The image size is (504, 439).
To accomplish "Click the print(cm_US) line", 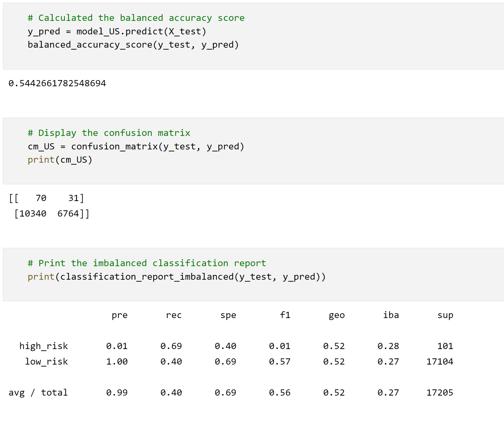I will tap(60, 160).
